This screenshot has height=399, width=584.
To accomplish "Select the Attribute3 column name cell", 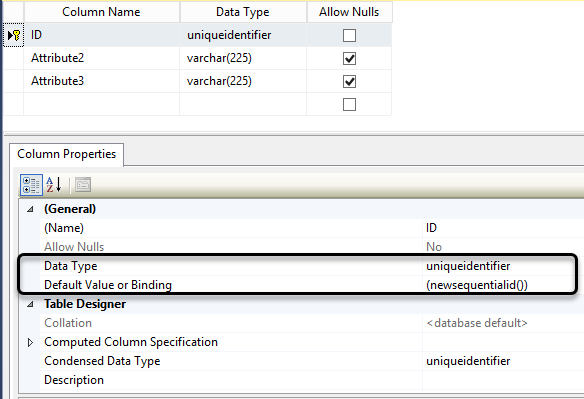I will click(102, 81).
